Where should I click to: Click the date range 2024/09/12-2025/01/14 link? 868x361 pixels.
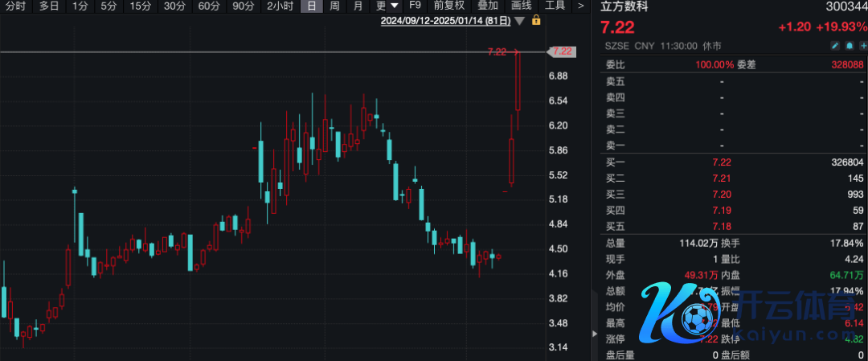click(x=445, y=21)
